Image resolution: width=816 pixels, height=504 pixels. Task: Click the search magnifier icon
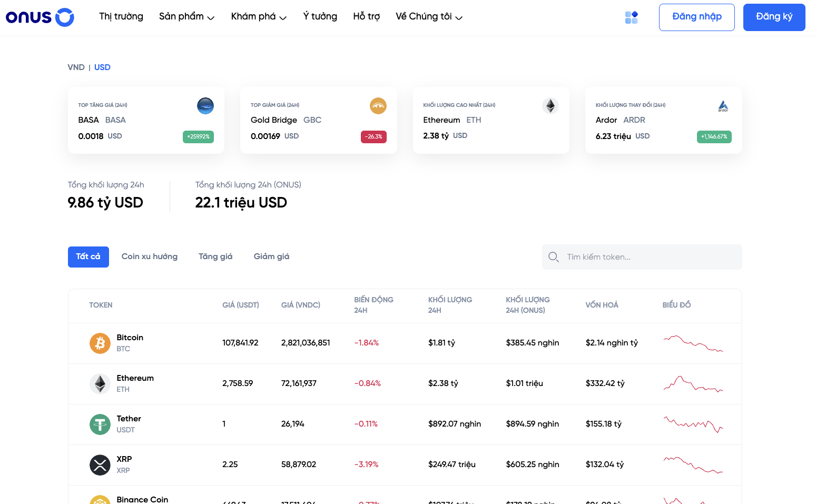coord(554,257)
